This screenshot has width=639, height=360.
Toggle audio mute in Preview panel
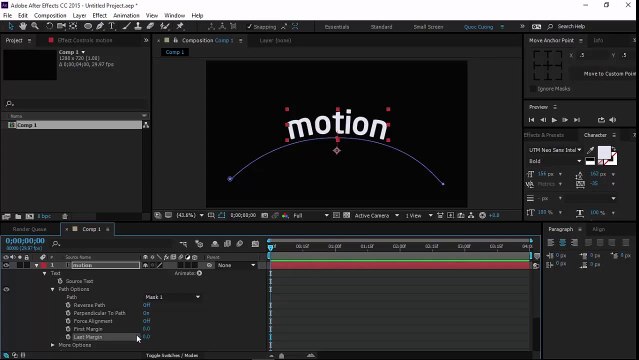point(613,120)
